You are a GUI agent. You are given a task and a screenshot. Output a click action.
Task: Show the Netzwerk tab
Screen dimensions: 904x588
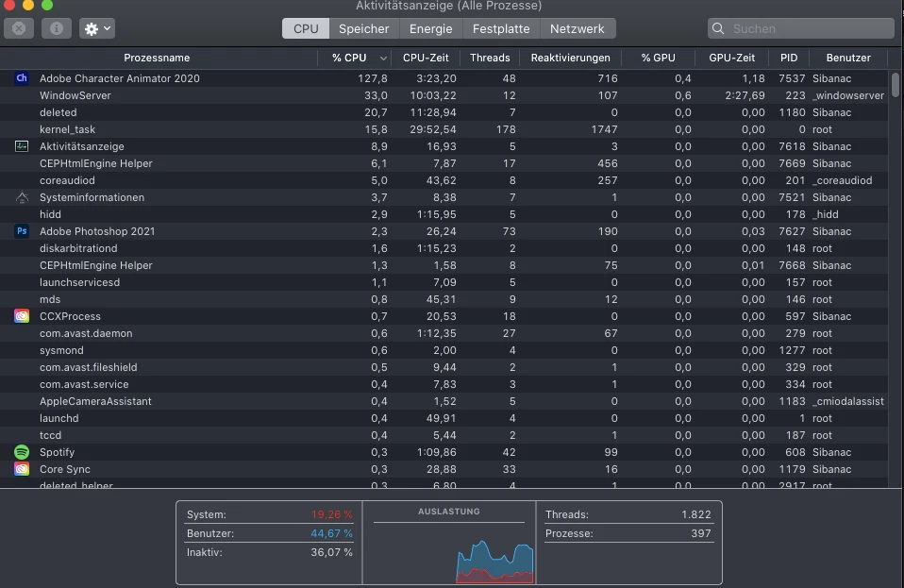(578, 28)
